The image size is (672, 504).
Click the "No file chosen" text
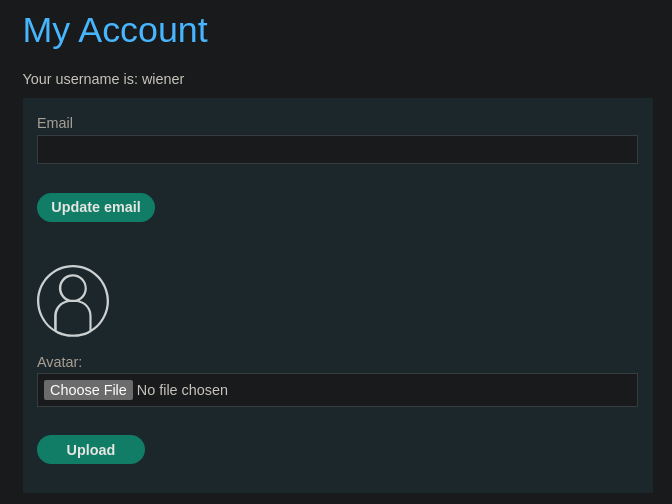(x=182, y=390)
